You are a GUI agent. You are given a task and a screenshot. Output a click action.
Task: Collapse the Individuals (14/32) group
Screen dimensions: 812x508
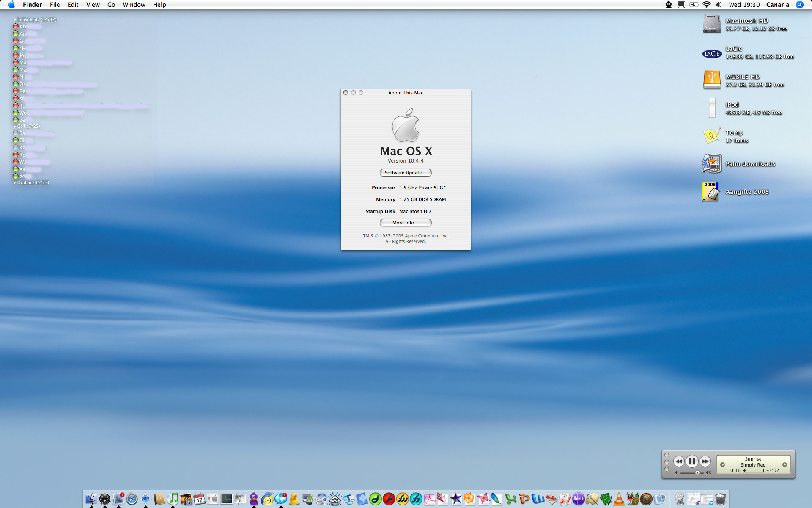tap(15, 20)
